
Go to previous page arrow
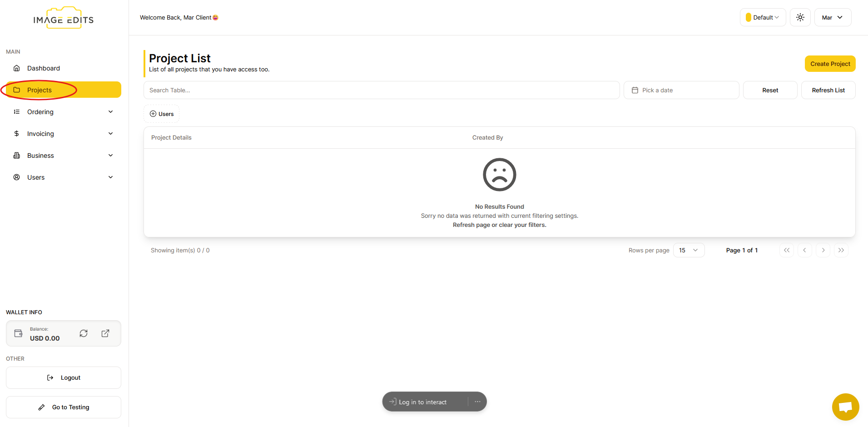point(804,250)
